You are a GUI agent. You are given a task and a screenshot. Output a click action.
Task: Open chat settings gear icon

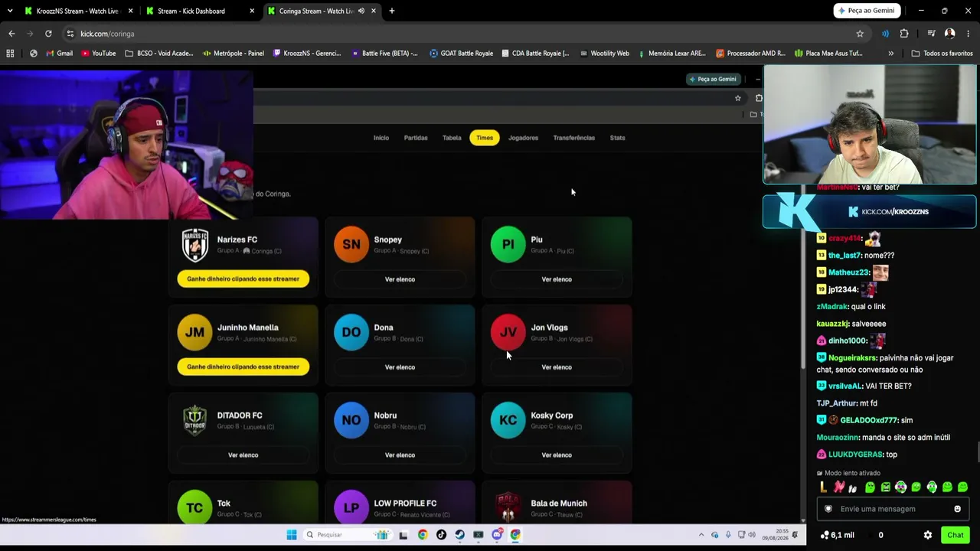pos(928,536)
